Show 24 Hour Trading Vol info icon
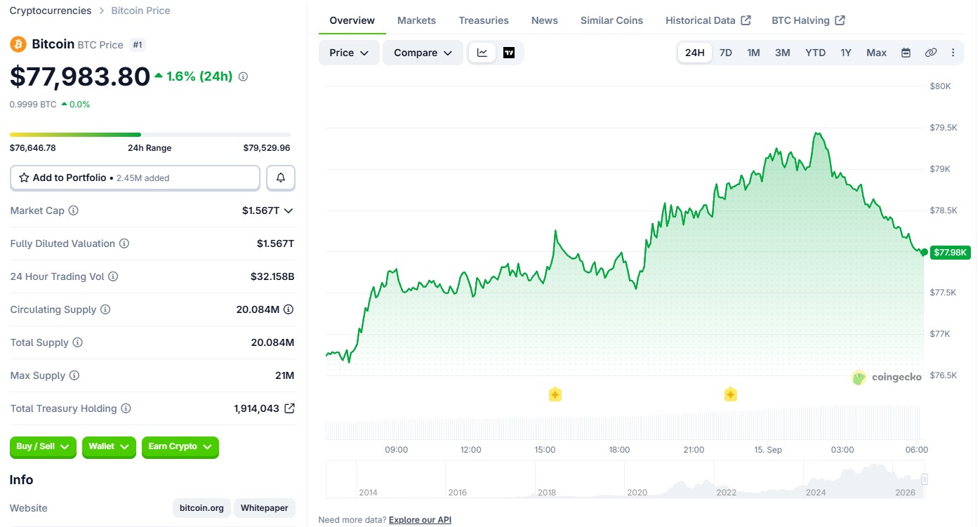The width and height of the screenshot is (980, 527). coord(113,276)
